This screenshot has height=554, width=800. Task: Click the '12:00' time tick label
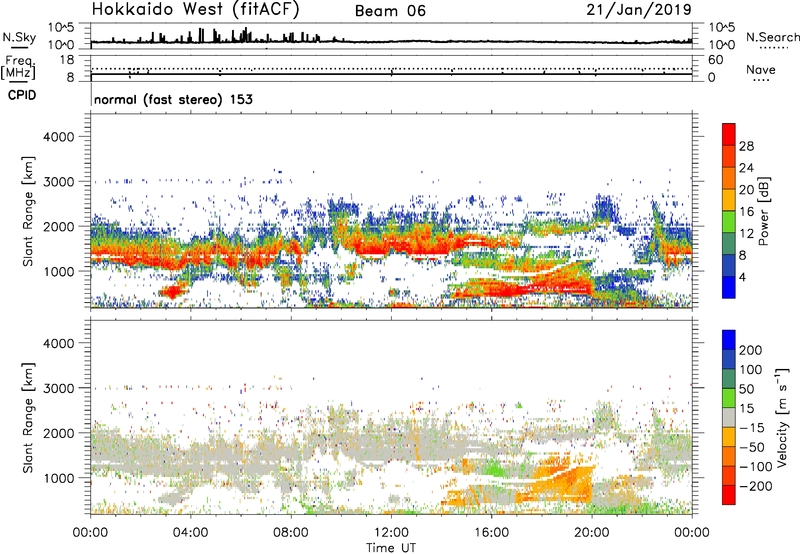click(391, 533)
